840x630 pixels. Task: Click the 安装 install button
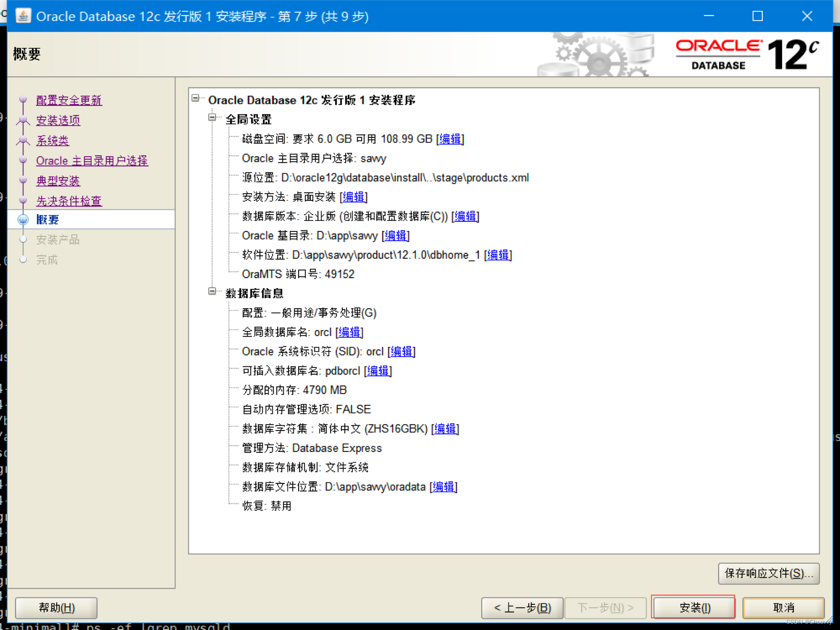693,607
